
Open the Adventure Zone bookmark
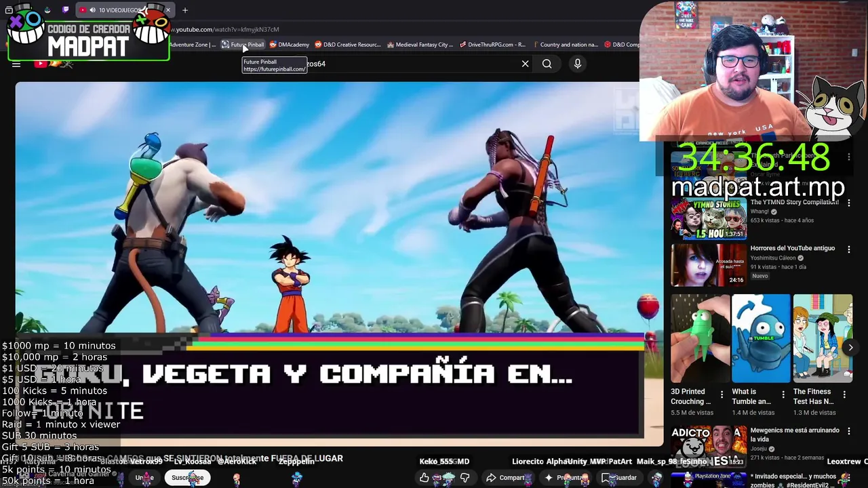pos(193,45)
